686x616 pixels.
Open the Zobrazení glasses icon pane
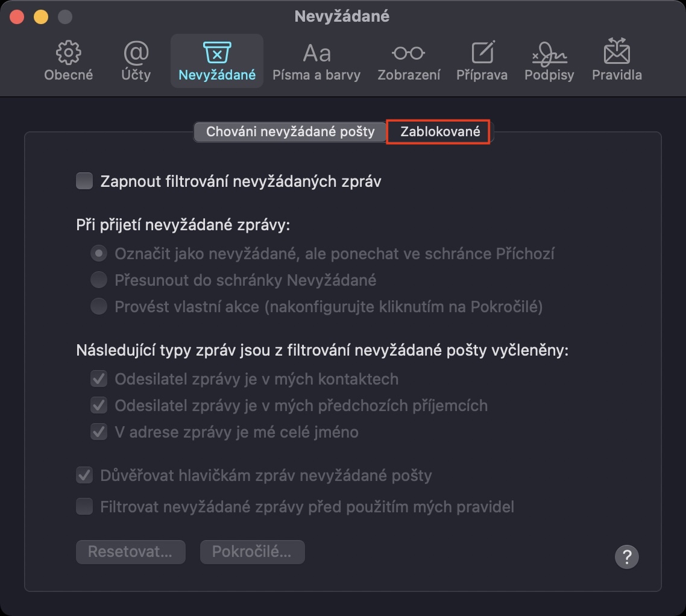(409, 61)
